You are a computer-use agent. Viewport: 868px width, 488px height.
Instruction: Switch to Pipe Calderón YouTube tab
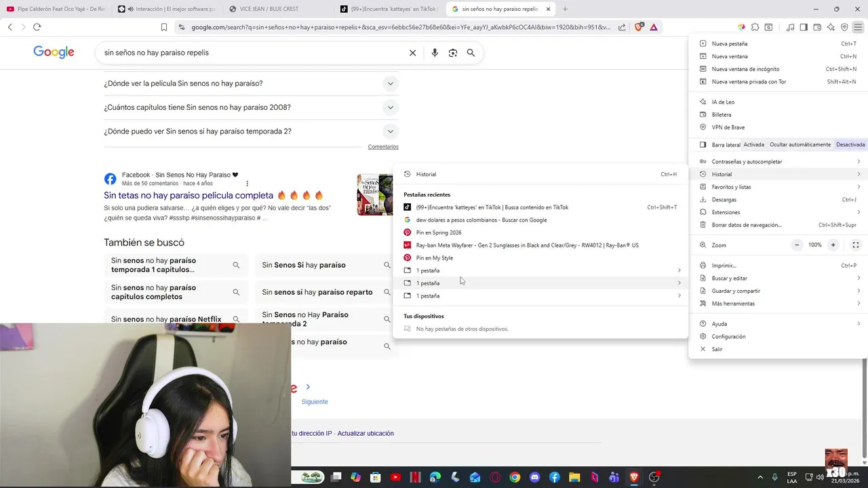(56, 9)
